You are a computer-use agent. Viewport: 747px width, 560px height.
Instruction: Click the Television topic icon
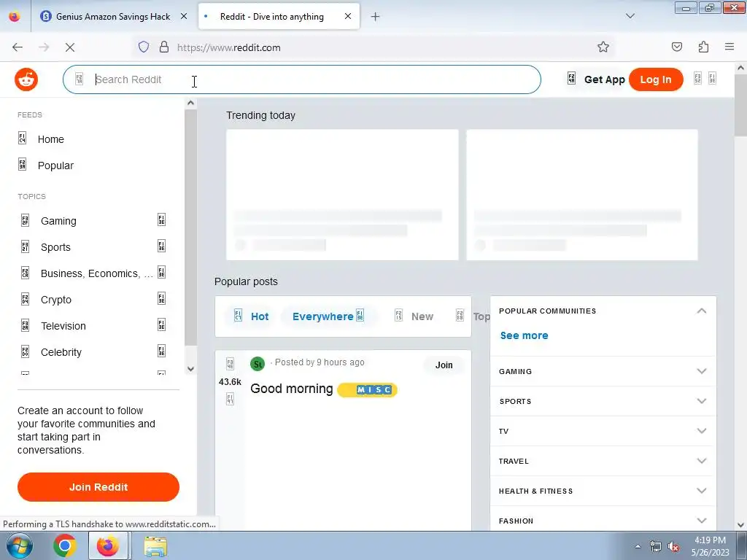26,325
